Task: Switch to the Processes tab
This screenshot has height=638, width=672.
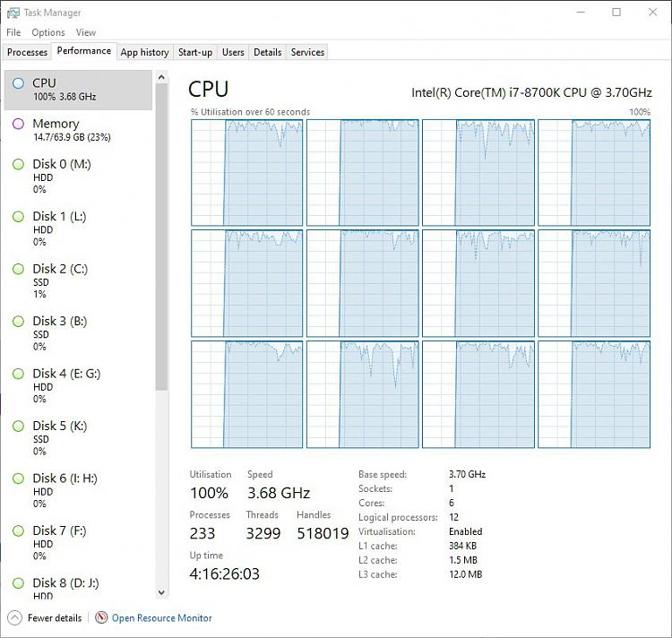Action: pos(27,52)
